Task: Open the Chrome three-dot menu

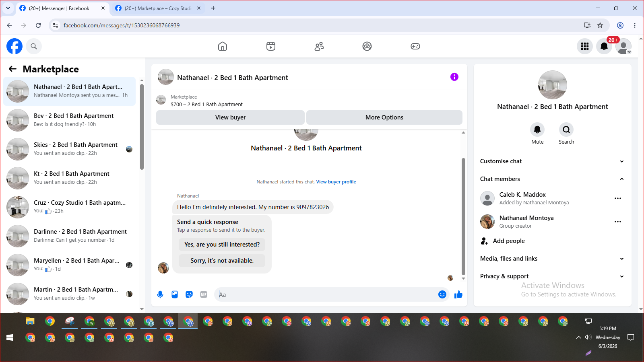Action: [x=635, y=25]
